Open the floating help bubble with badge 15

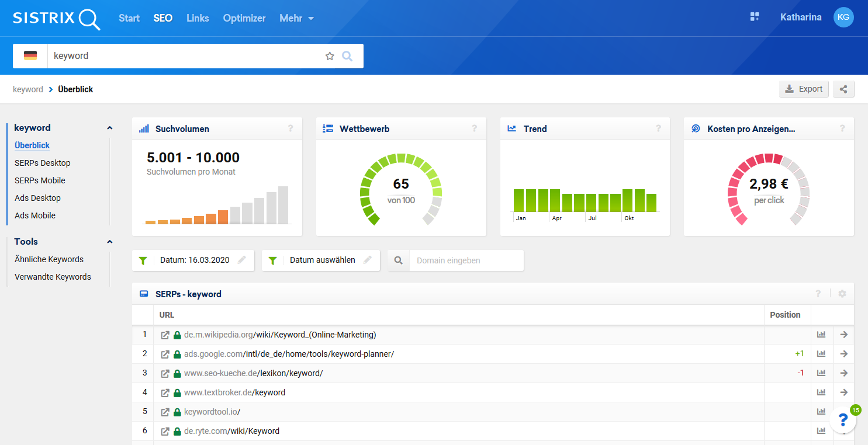(843, 420)
